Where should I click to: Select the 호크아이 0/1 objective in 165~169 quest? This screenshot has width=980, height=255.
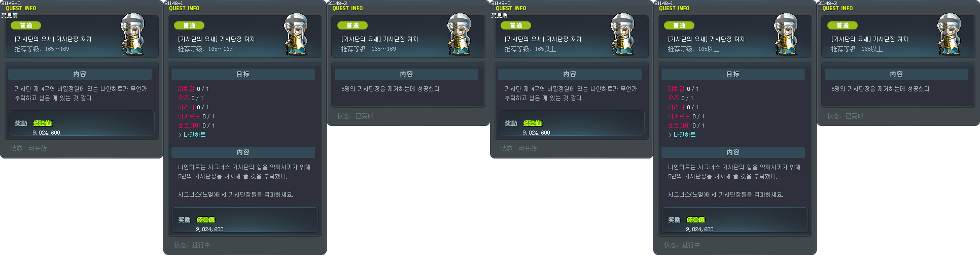pos(196,125)
